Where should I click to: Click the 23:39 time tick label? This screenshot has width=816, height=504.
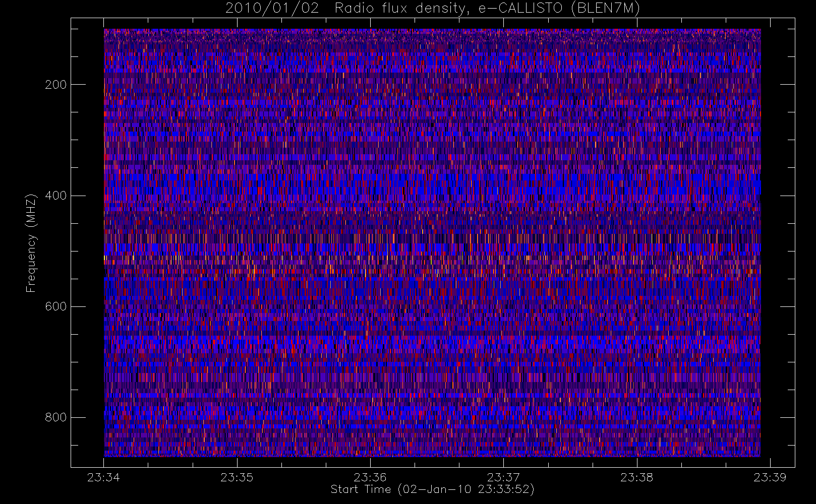pos(770,477)
